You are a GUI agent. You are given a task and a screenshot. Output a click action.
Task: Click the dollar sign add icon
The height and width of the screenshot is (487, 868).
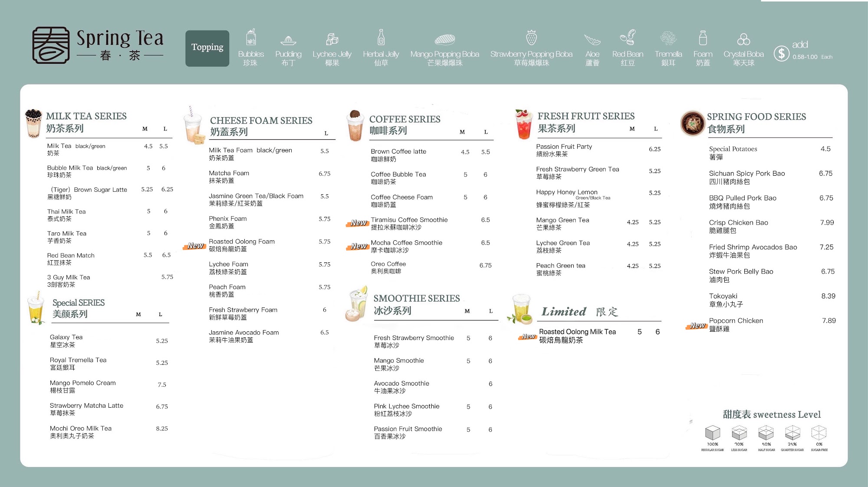coord(781,54)
